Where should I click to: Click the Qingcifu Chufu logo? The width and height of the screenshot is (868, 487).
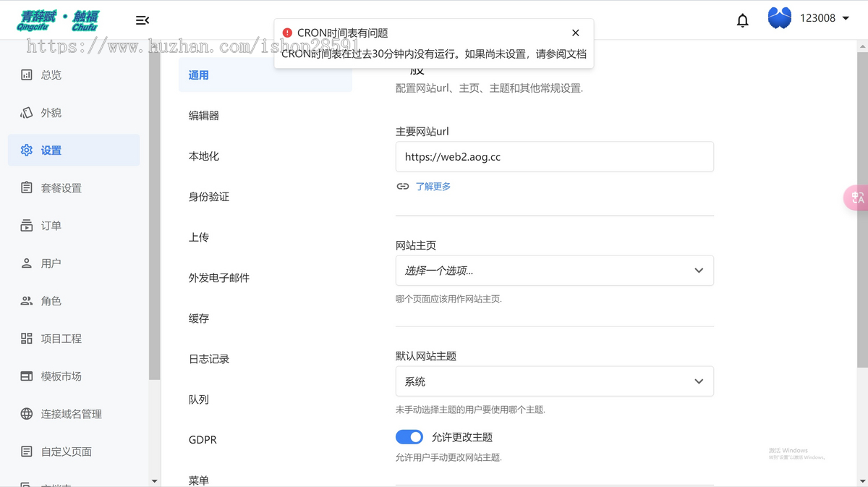[x=58, y=20]
